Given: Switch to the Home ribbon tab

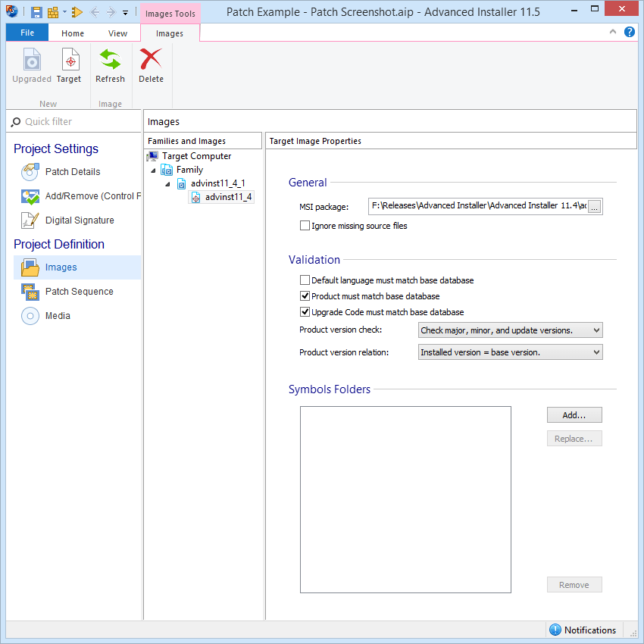Looking at the screenshot, I should [73, 33].
